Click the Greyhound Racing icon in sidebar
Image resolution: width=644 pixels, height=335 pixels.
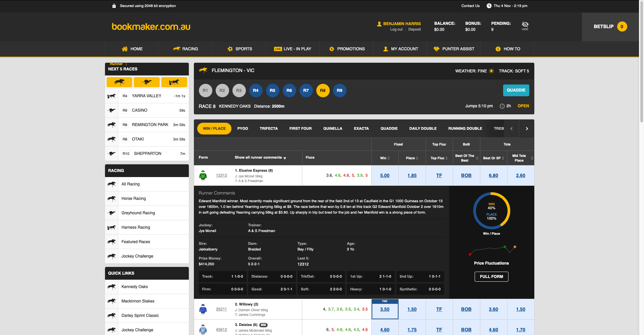click(112, 213)
